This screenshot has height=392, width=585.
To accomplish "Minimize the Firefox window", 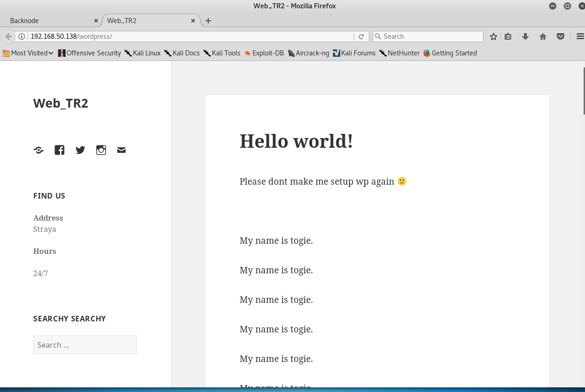I will pyautogui.click(x=553, y=6).
